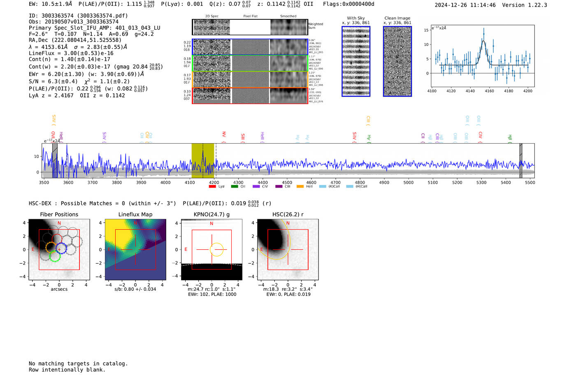
Task: Click the s/b: 0.80 +/- 0.034 caption
Action: [x=135, y=289]
